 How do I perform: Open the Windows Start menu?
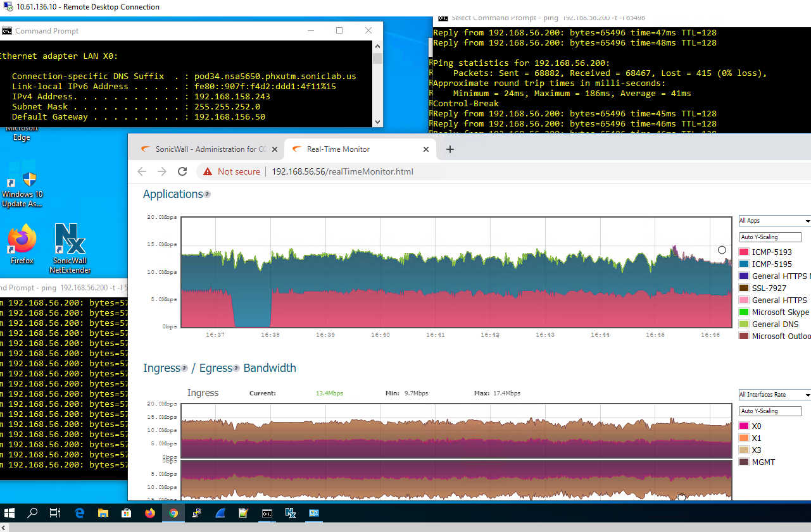tap(10, 513)
